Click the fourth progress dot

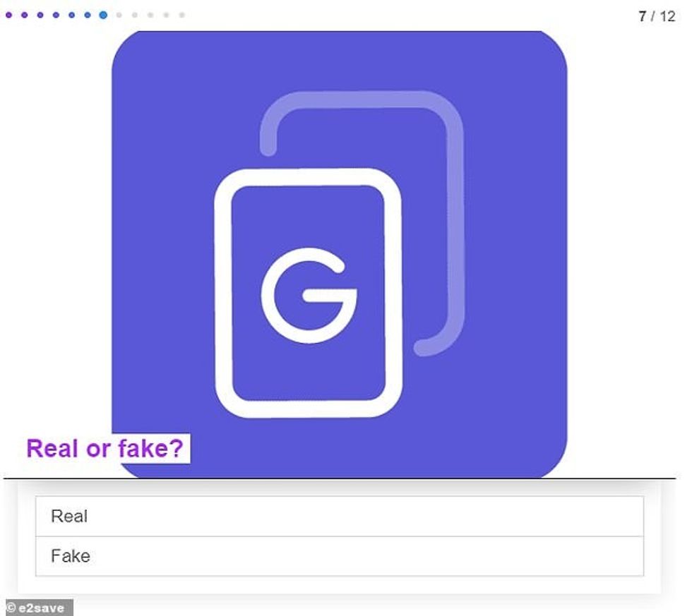point(56,15)
